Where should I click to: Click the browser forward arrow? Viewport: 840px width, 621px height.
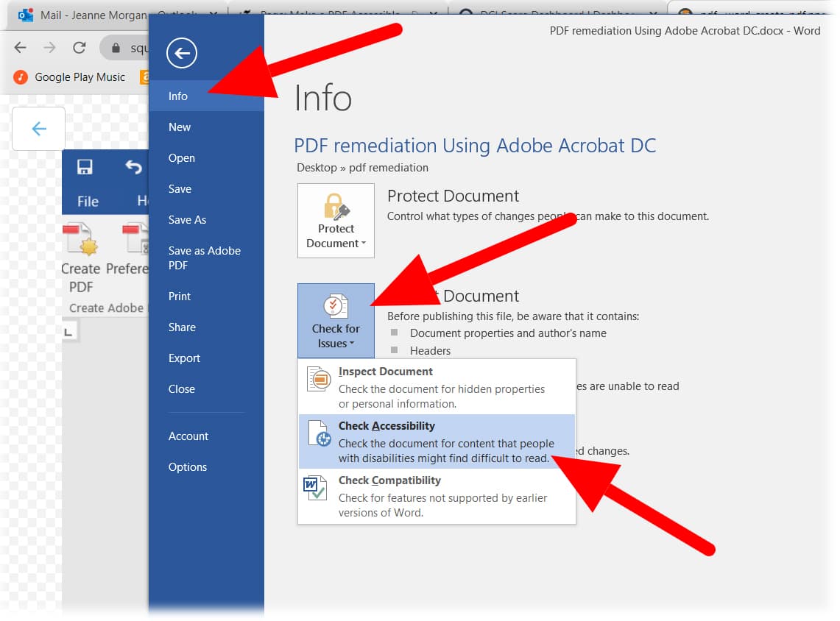[x=50, y=48]
